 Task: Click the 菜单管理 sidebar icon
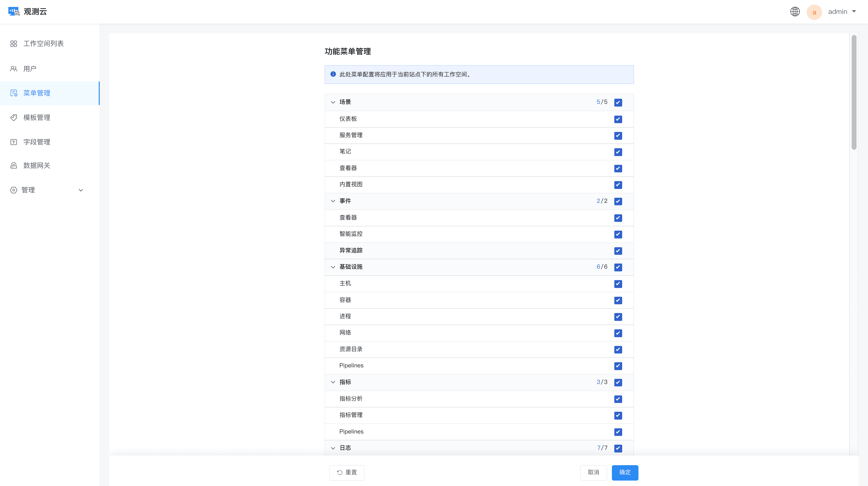14,93
